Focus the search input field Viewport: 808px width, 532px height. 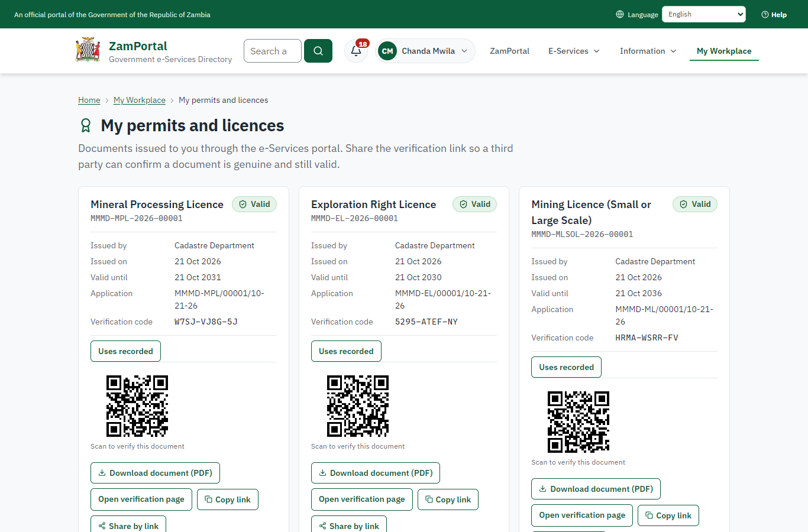coord(273,51)
